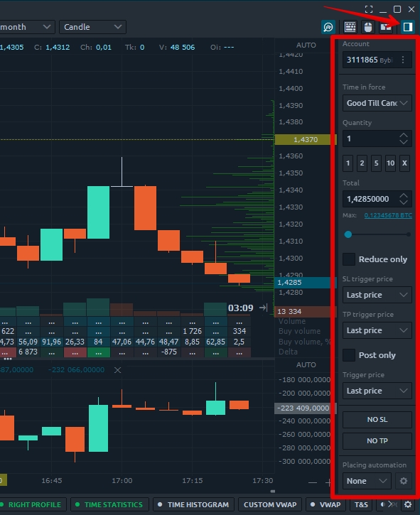420x515 pixels.
Task: Open placing automation gear settings
Action: (403, 481)
